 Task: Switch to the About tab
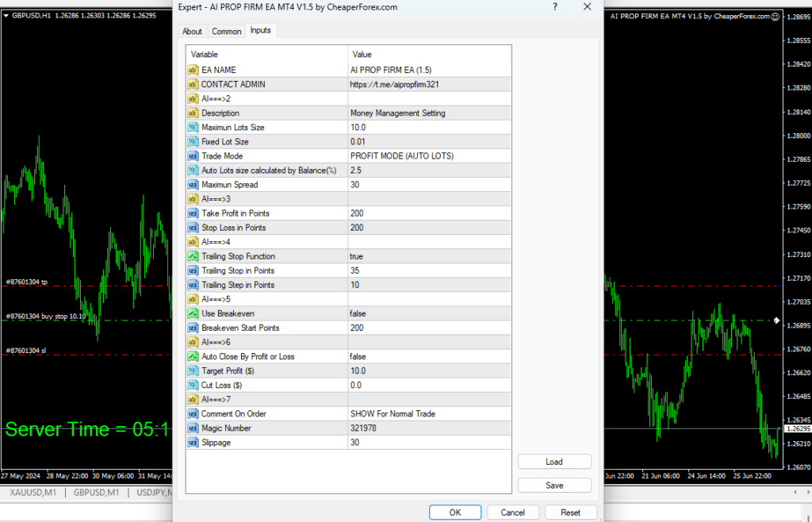point(192,31)
